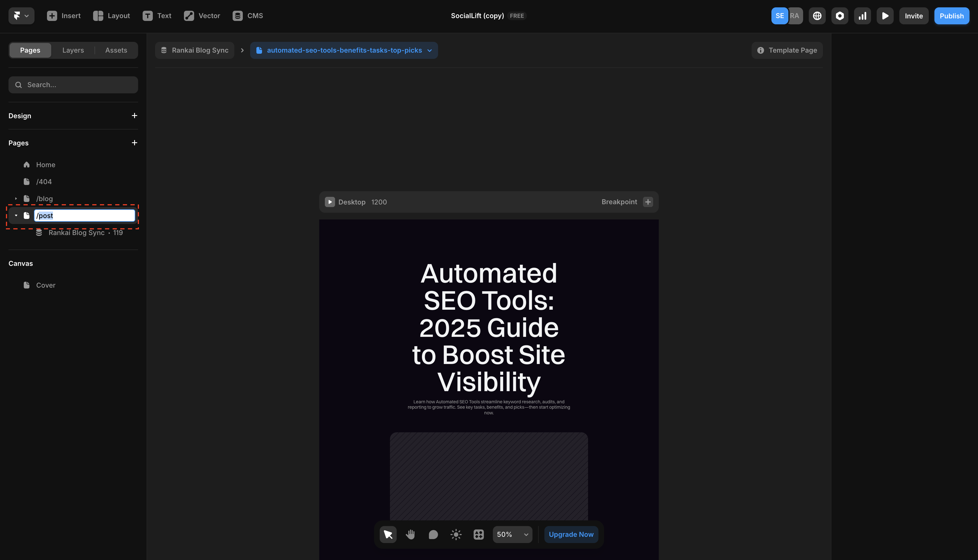Open the Insert panel

pos(63,16)
